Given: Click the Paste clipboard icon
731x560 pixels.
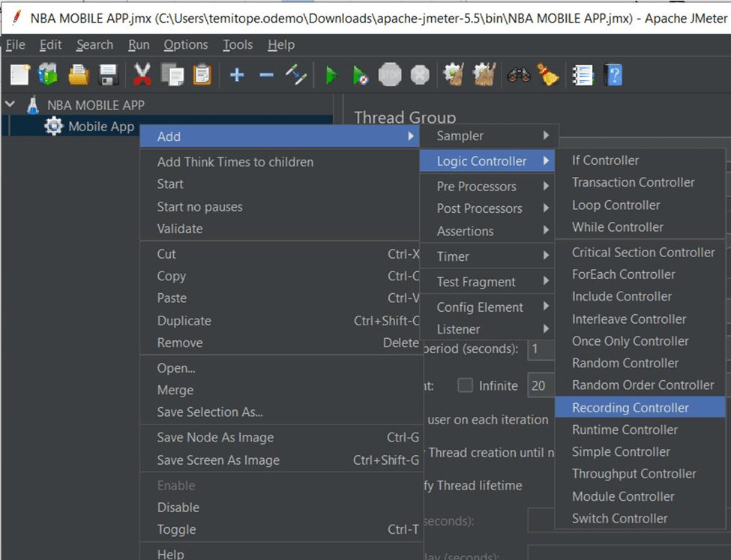Looking at the screenshot, I should click(x=202, y=75).
